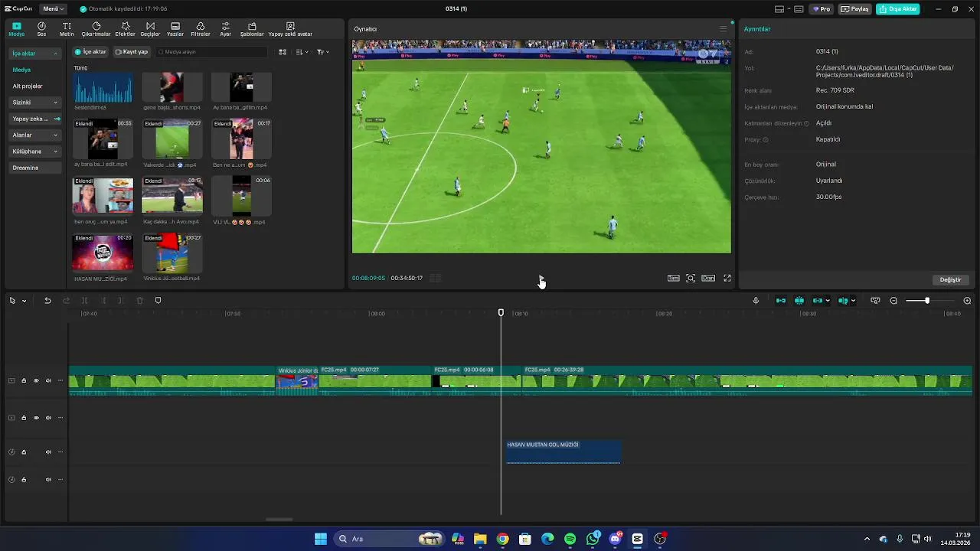Image resolution: width=980 pixels, height=551 pixels.
Task: Open the Ses (audio) tab
Action: tap(41, 29)
